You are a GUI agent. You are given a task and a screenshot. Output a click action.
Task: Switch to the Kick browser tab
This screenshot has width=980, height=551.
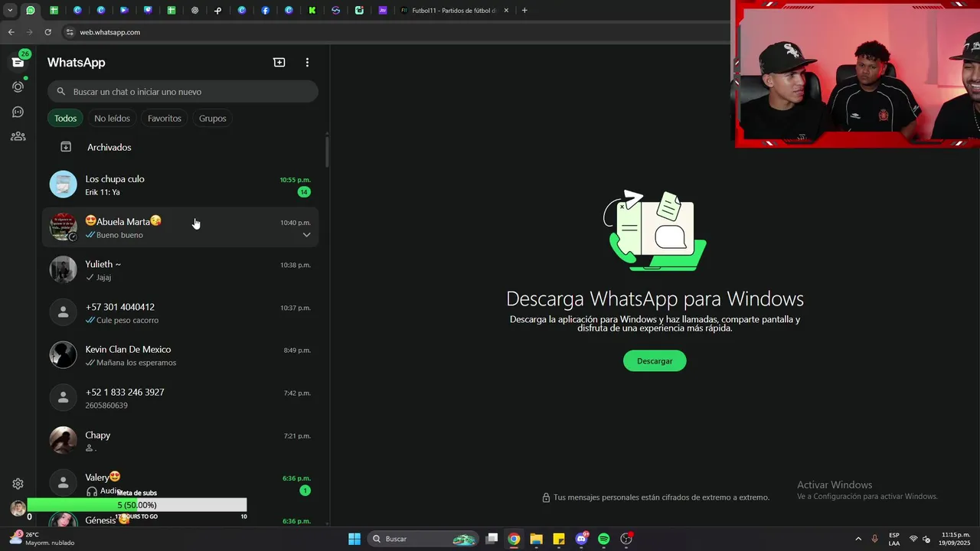click(312, 11)
